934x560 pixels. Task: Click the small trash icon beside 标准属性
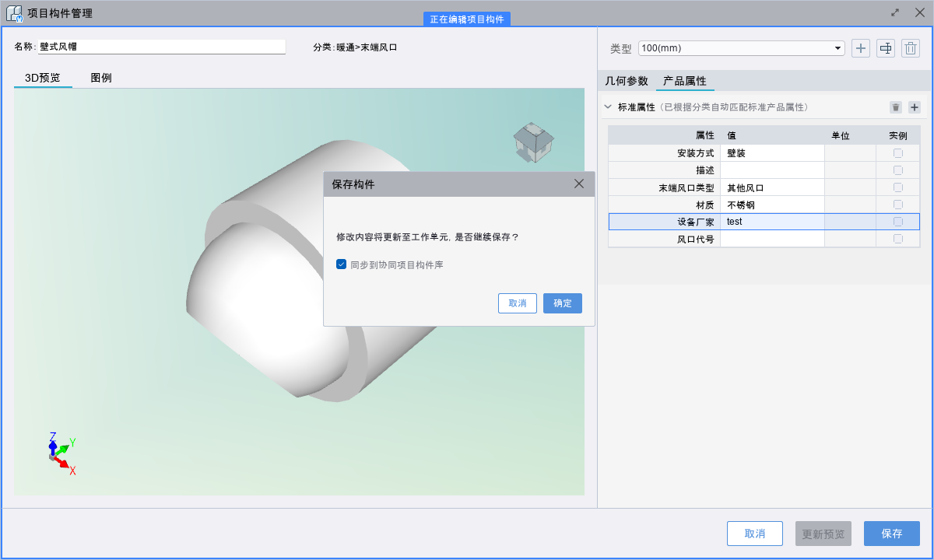coord(896,107)
